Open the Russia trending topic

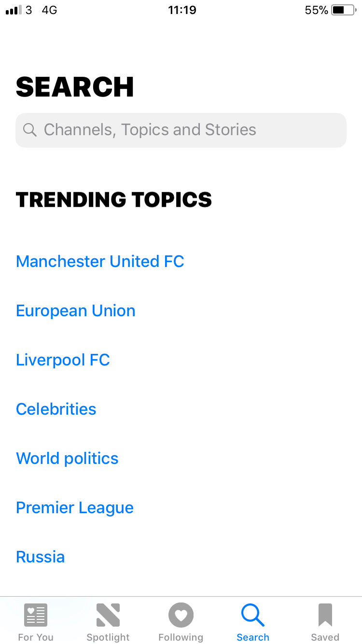pos(41,557)
